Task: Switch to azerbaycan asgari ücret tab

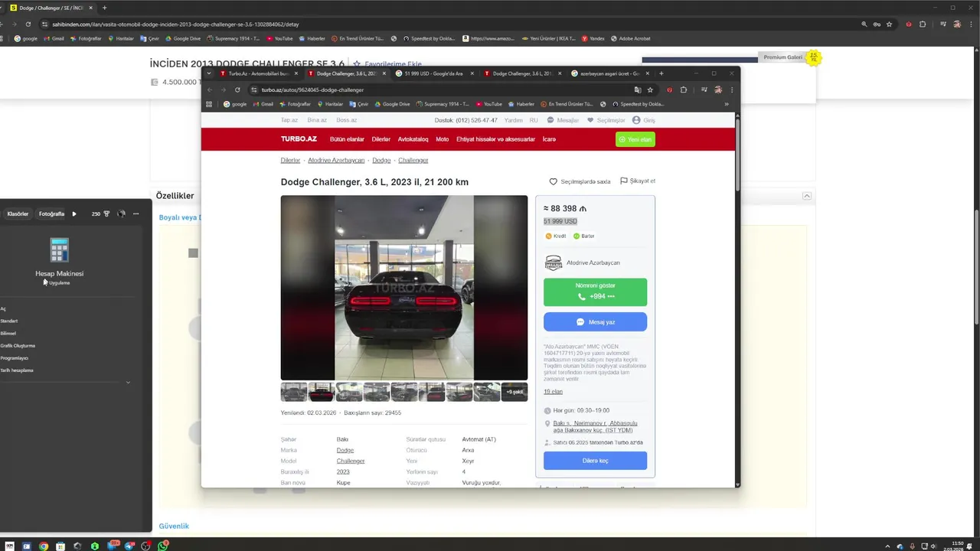Action: pyautogui.click(x=609, y=73)
